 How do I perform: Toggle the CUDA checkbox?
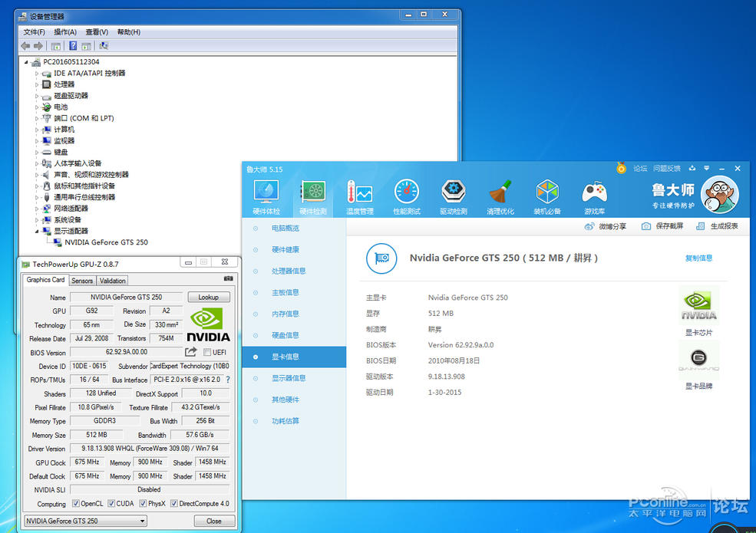coord(111,504)
